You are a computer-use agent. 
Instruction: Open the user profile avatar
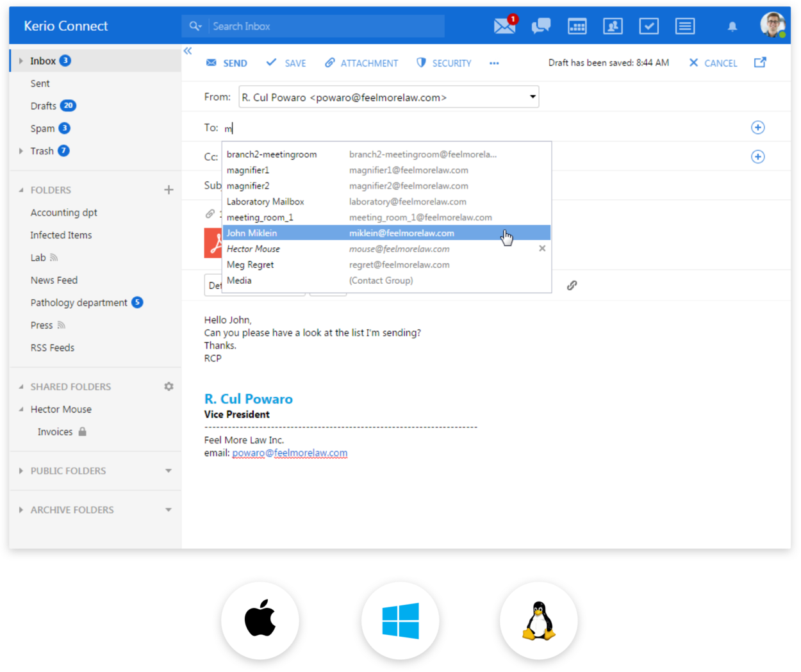coord(773,25)
